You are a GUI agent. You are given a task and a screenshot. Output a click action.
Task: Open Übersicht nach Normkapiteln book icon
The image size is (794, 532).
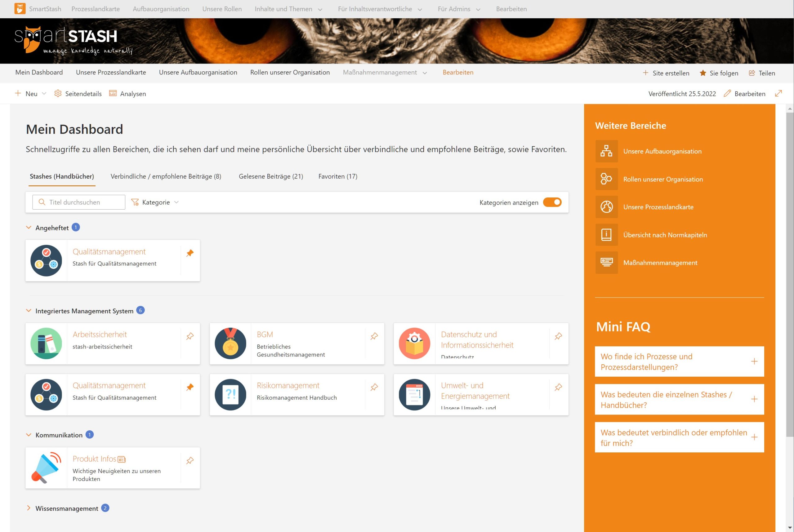[606, 234]
